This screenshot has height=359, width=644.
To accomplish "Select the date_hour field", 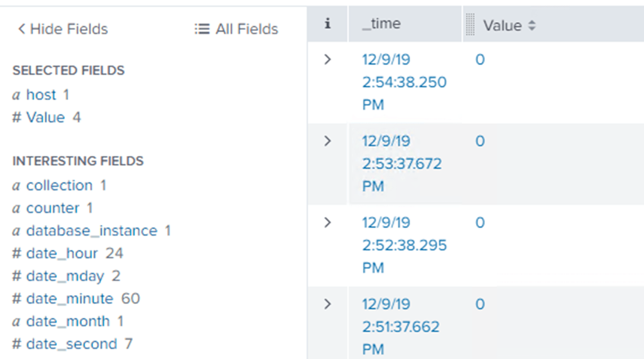I will [62, 253].
